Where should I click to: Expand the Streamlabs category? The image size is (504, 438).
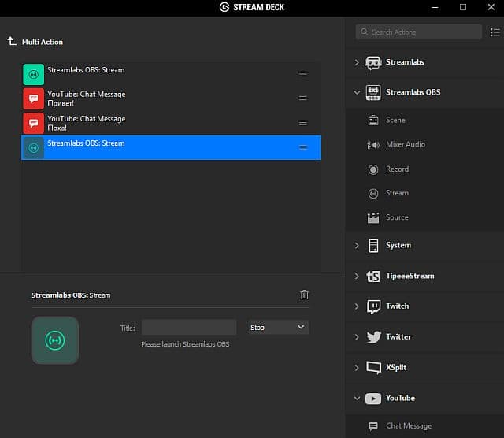pos(357,62)
